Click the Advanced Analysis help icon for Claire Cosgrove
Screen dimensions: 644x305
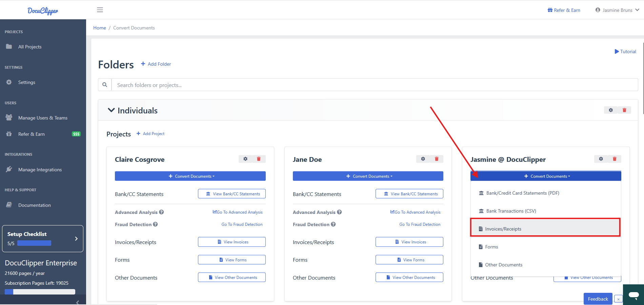[161, 212]
